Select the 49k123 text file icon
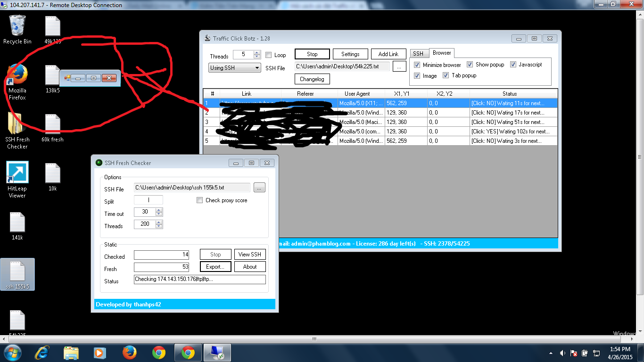This screenshot has height=362, width=644. coord(52,29)
